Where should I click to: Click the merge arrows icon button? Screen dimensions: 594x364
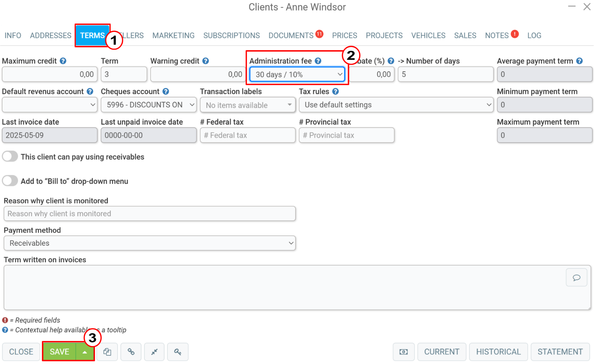[x=154, y=352]
